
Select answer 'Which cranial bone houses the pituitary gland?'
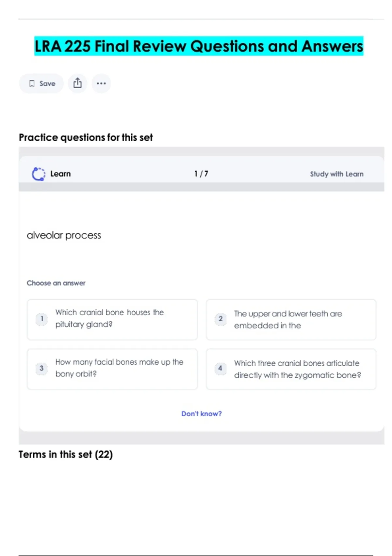109,318
